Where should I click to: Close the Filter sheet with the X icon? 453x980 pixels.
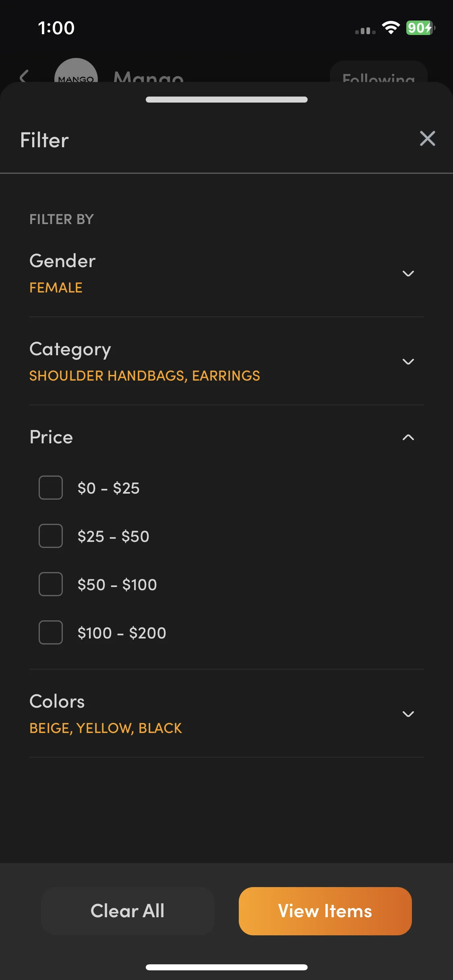pos(427,139)
